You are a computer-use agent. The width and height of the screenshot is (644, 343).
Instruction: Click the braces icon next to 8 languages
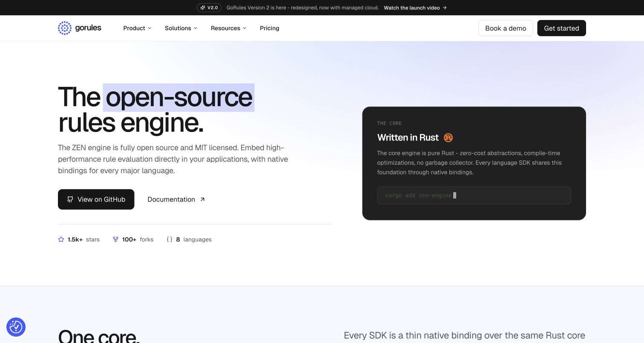pos(170,240)
